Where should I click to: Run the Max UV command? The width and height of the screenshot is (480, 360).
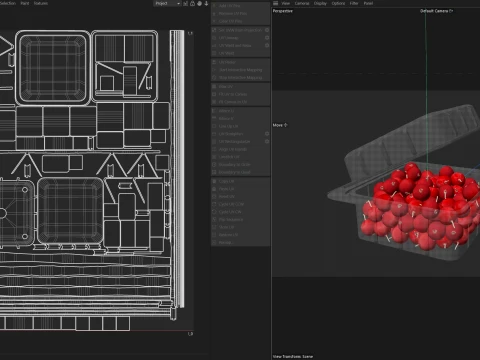pyautogui.click(x=240, y=86)
